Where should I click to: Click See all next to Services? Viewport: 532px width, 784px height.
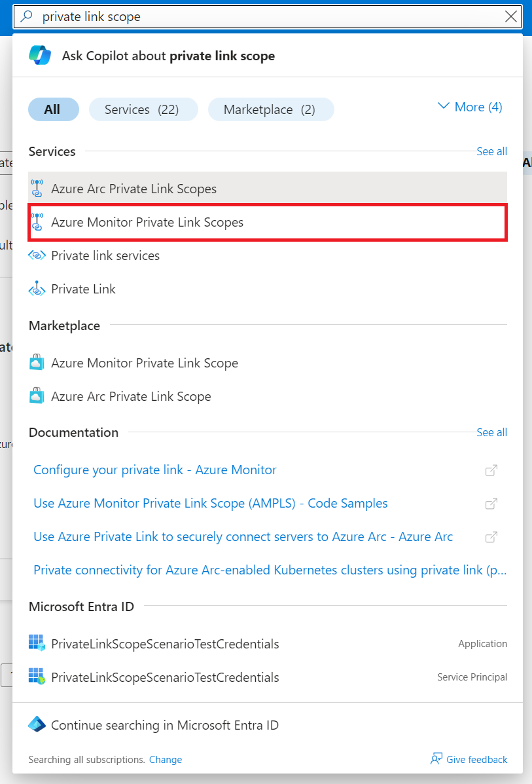[491, 151]
